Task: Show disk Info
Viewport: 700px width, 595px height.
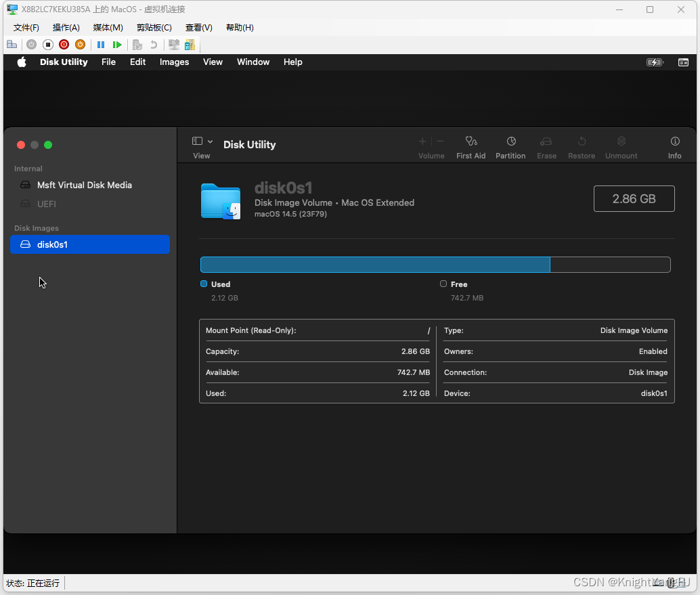Action: click(x=674, y=148)
